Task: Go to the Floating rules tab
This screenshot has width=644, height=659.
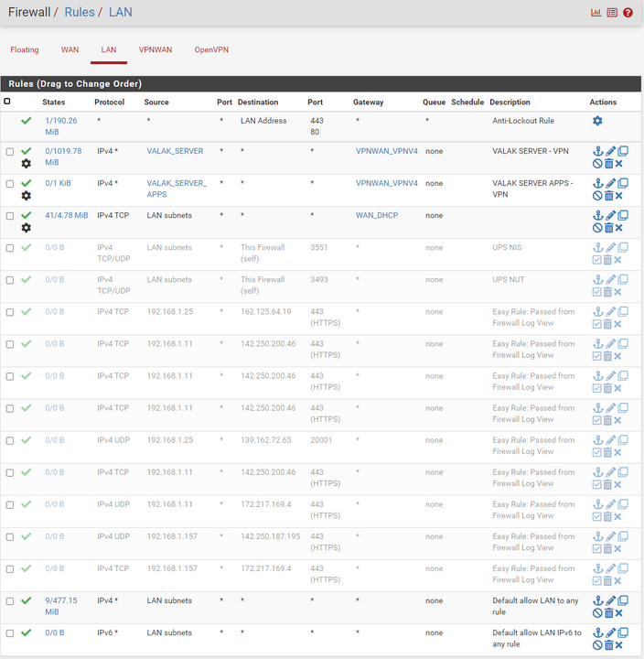Action: [x=25, y=49]
